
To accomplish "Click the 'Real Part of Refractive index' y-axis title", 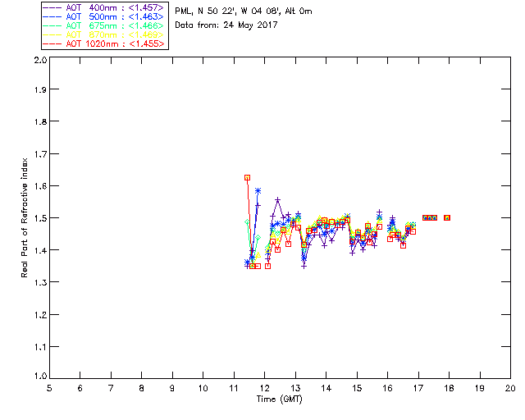I will coord(24,217).
